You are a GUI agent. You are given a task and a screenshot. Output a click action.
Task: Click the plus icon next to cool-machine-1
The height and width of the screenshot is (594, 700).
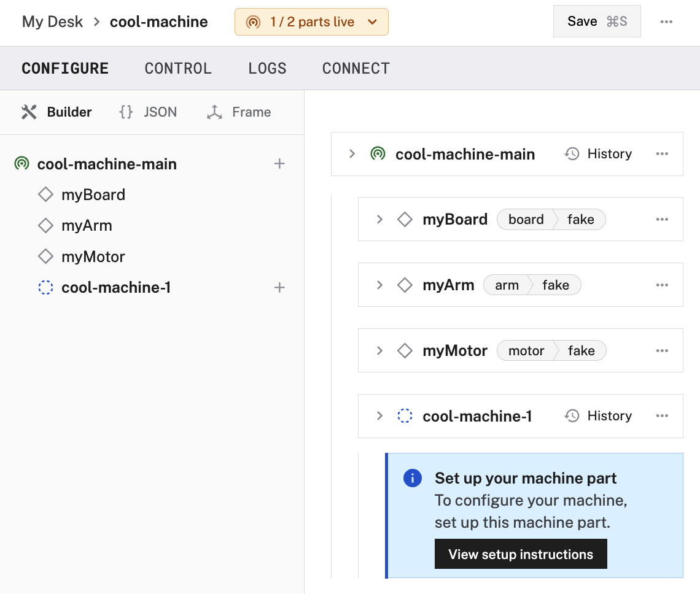point(279,287)
